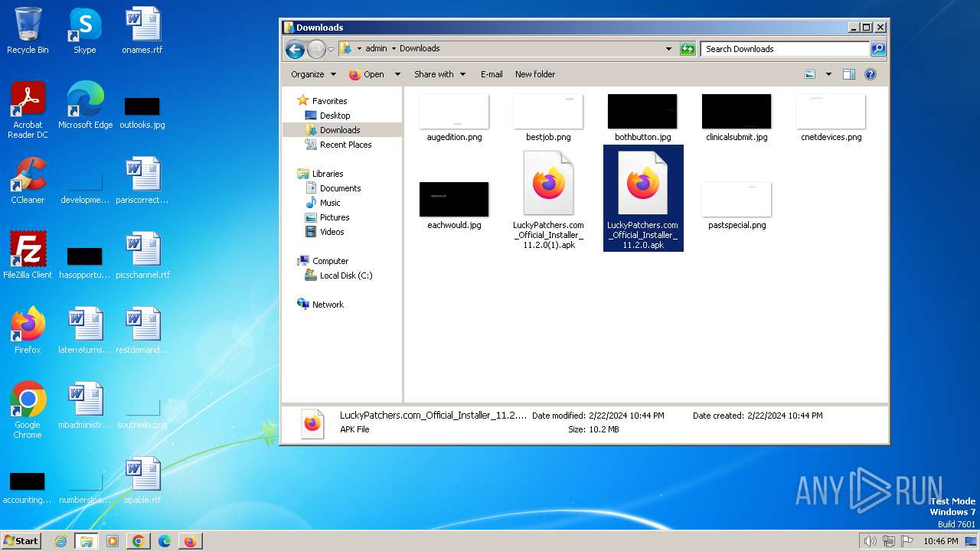Click the volume speaker tray icon
980x551 pixels.
point(870,541)
